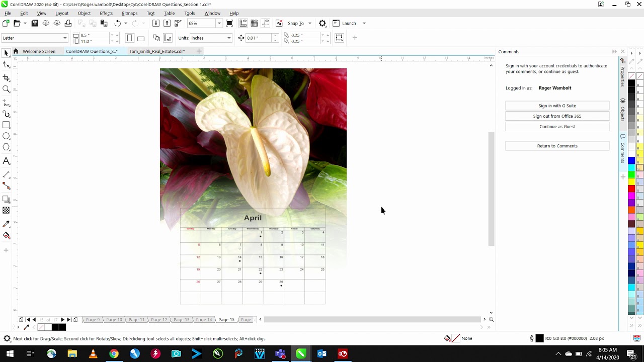This screenshot has width=644, height=362.
Task: Select the Rectangle tool
Action: pos(6,125)
